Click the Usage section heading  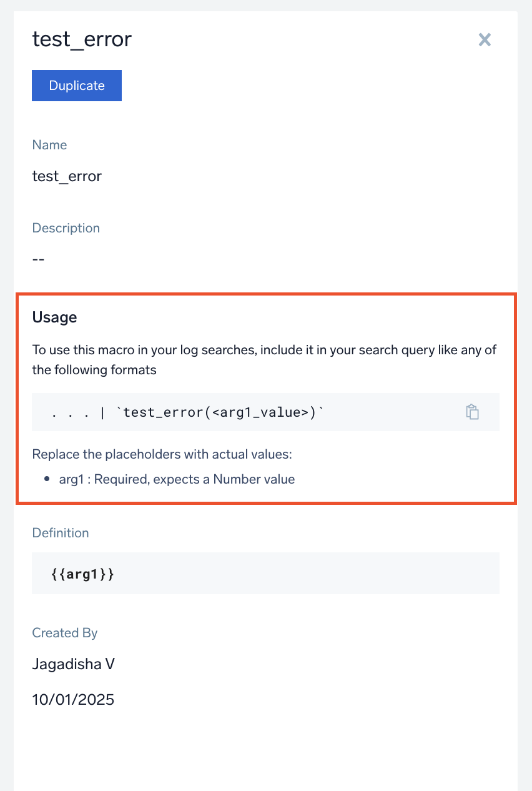54,317
